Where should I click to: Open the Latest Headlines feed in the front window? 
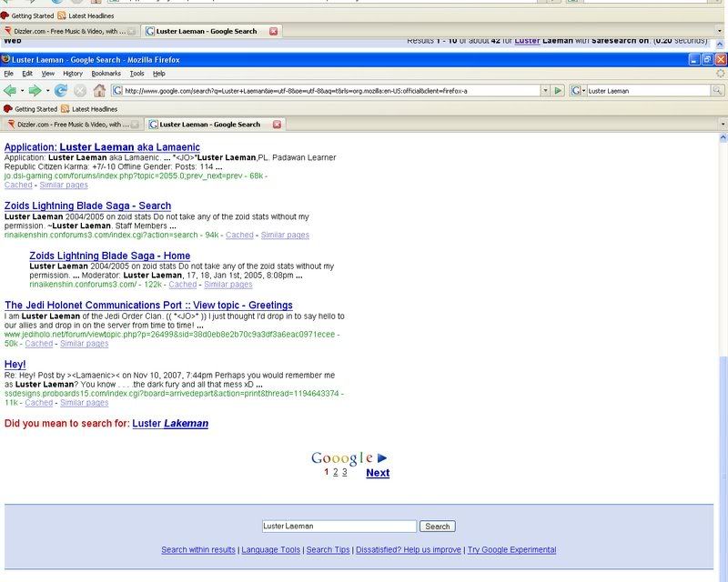[x=89, y=109]
